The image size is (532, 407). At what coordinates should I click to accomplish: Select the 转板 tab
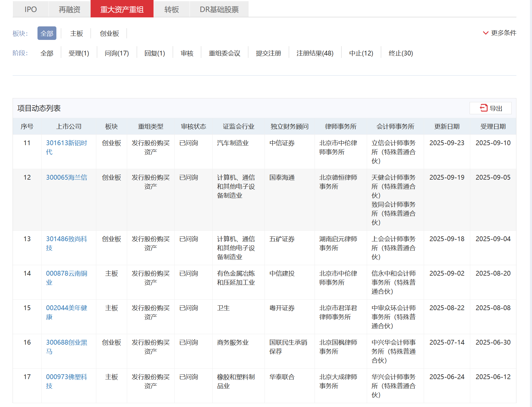(172, 9)
